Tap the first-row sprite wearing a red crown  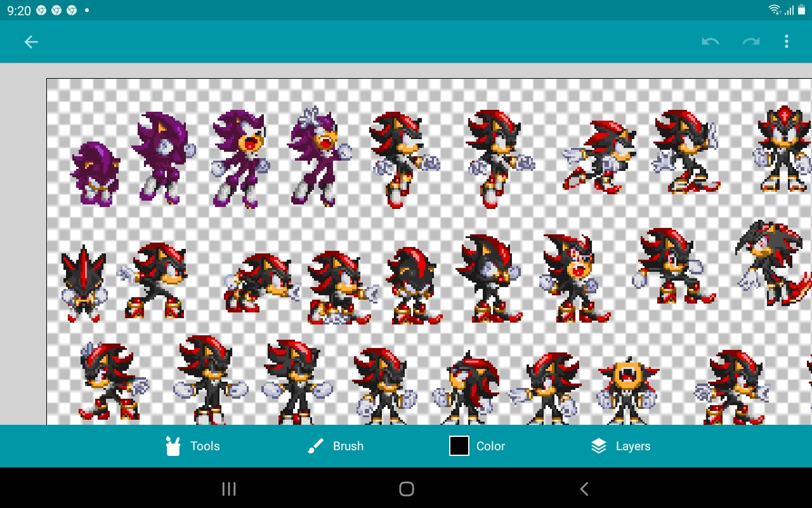click(x=783, y=149)
